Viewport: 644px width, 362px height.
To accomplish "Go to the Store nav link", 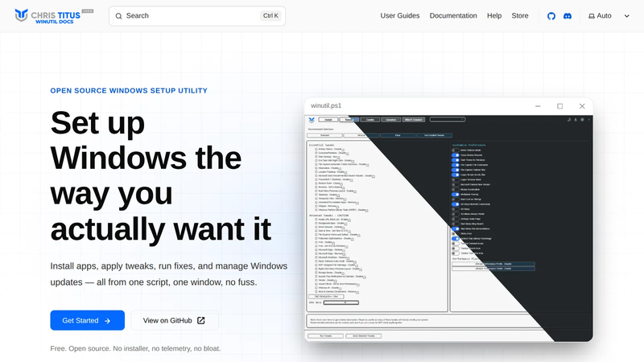I will click(x=519, y=15).
